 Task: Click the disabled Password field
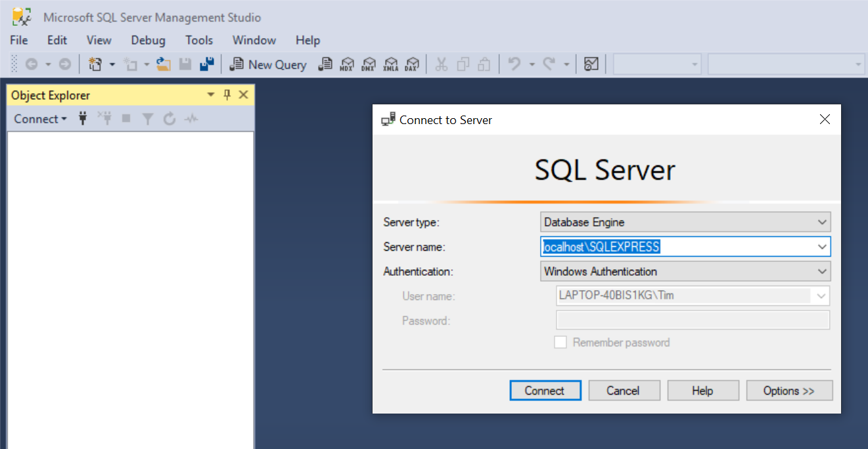(x=693, y=320)
